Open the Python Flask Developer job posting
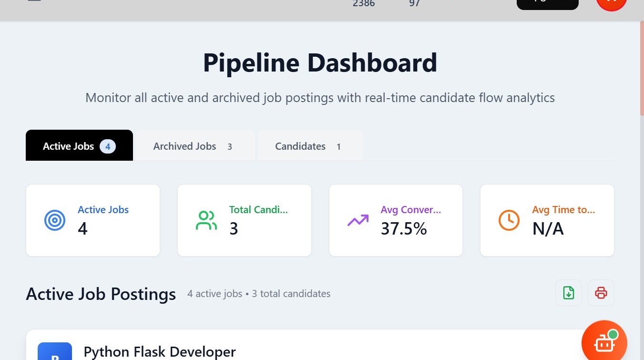This screenshot has width=644, height=360. [159, 352]
